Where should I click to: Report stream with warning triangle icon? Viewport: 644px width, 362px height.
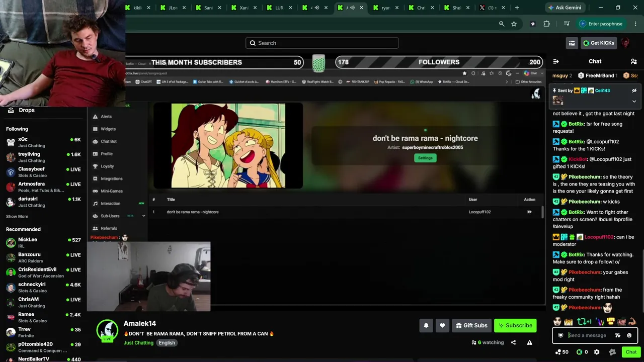529,342
